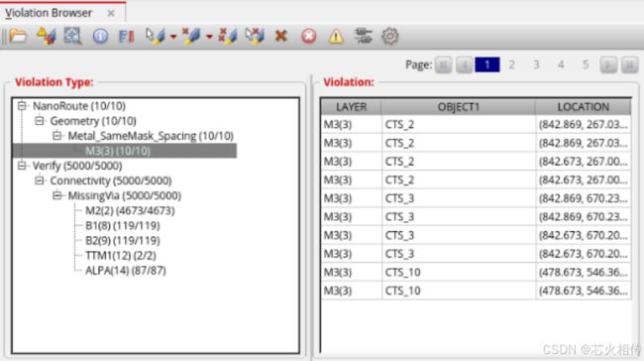Open dropdown arrow next to red-X marker tool
The height and width of the screenshot is (361, 644).
point(209,37)
